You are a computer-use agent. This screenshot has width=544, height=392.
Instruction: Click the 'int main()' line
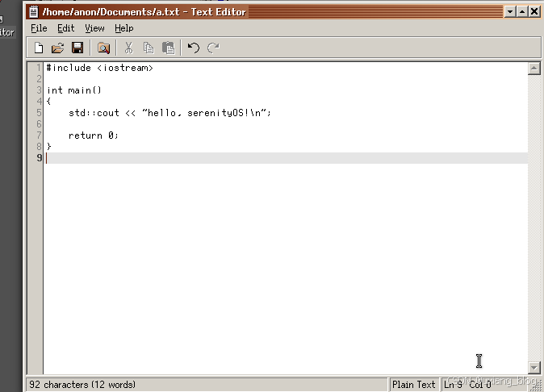(x=74, y=90)
